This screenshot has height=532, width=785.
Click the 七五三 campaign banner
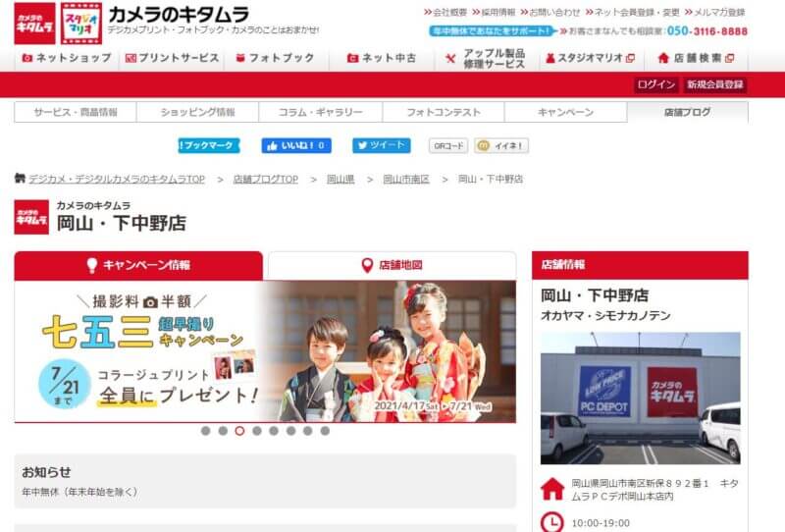(265, 351)
